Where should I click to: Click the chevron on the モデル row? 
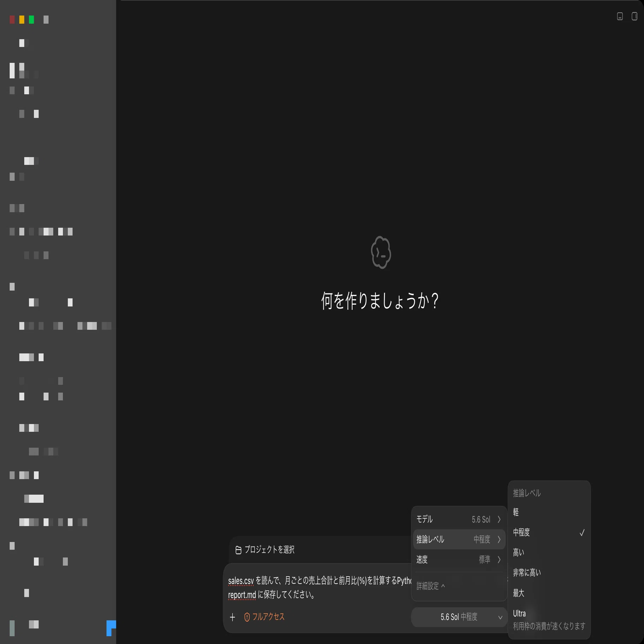[499, 519]
